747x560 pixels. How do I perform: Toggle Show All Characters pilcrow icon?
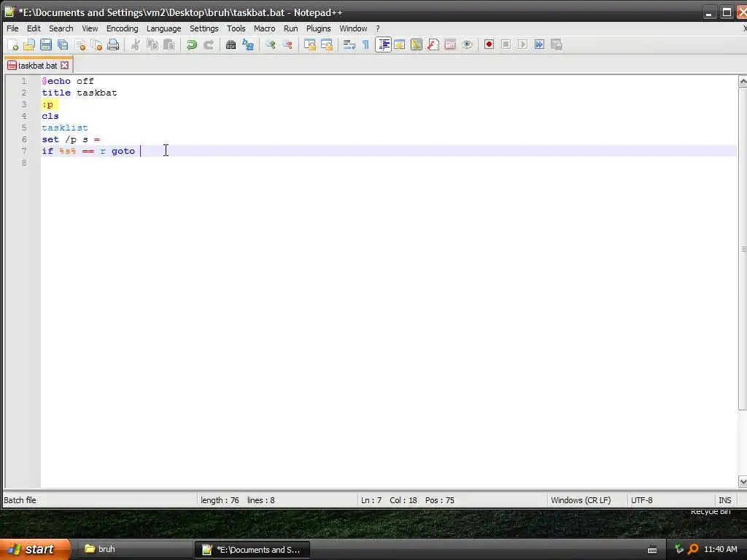[366, 44]
